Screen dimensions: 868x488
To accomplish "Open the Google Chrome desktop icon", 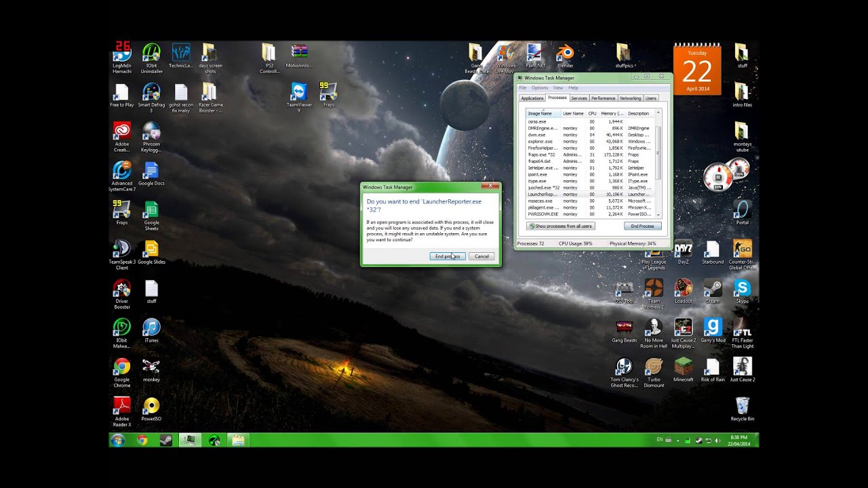I will click(122, 373).
